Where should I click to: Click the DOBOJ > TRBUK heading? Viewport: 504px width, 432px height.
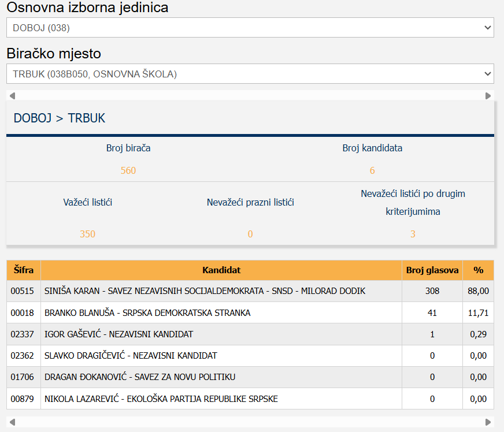tap(60, 118)
